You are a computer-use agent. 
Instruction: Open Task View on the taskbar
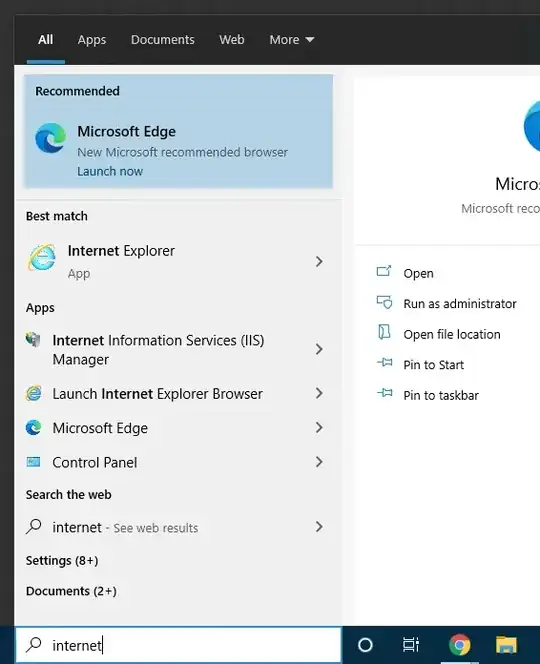click(410, 645)
